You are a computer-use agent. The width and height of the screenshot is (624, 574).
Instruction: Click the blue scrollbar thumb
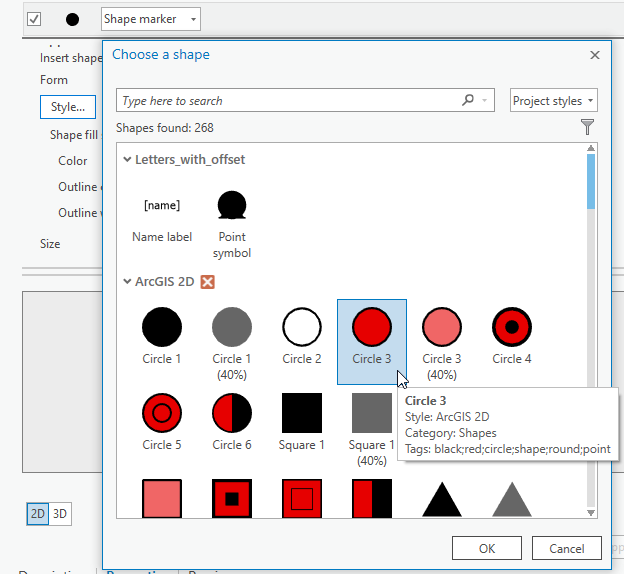[591, 182]
